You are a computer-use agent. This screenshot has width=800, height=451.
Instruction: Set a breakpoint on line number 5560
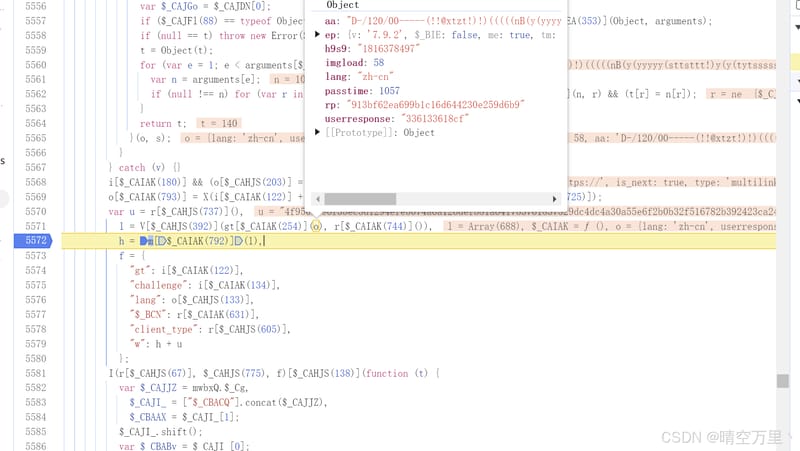click(36, 65)
